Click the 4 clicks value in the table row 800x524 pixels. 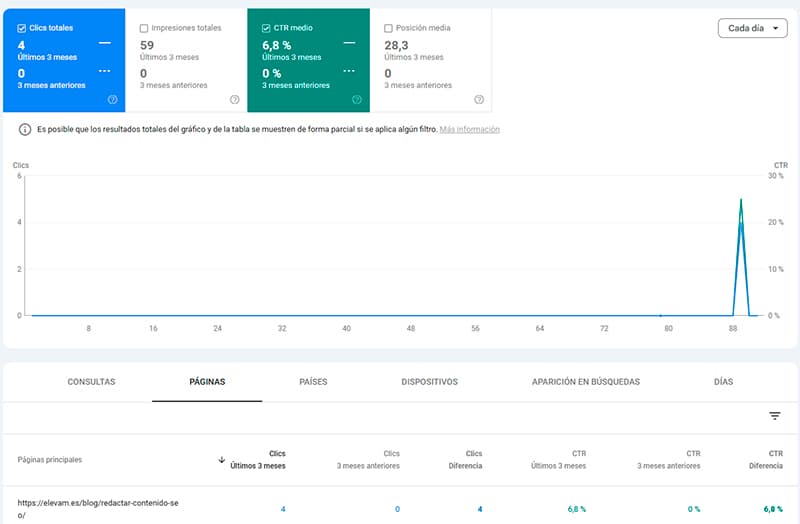click(x=283, y=509)
